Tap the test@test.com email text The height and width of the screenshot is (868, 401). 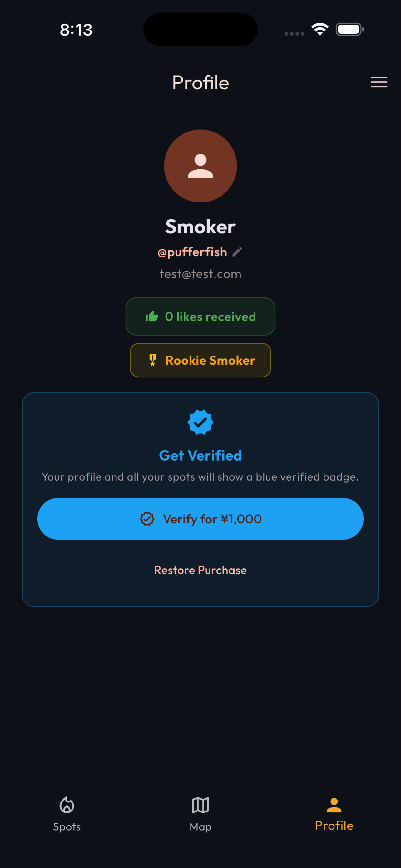[x=200, y=274]
